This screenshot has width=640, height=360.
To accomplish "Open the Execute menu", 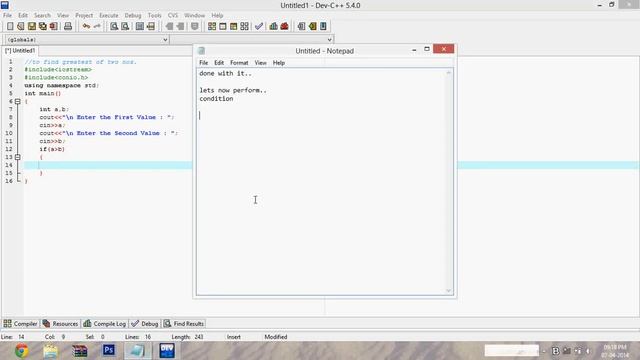I will [x=109, y=15].
